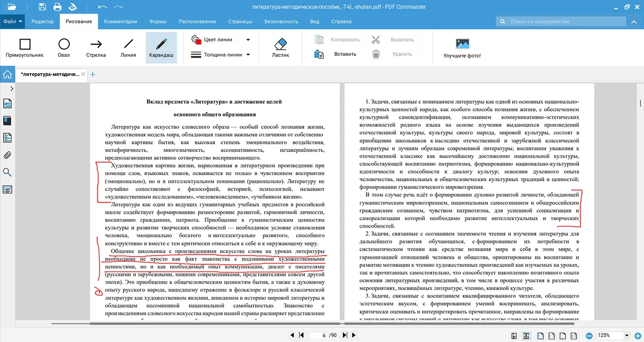Screen dimensions: 644x342
Task: Click the undo arrow in title bar
Action: point(103,7)
